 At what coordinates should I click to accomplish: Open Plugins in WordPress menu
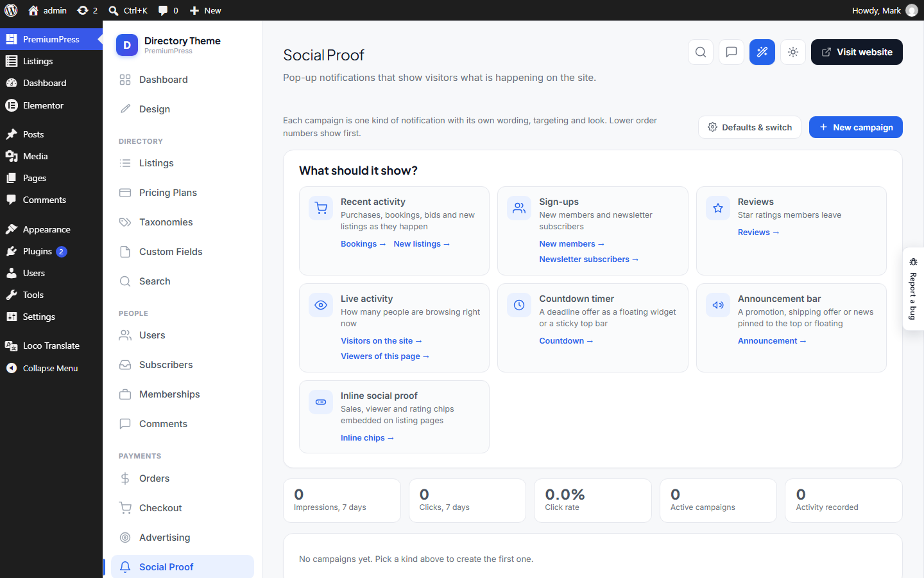pyautogui.click(x=51, y=251)
